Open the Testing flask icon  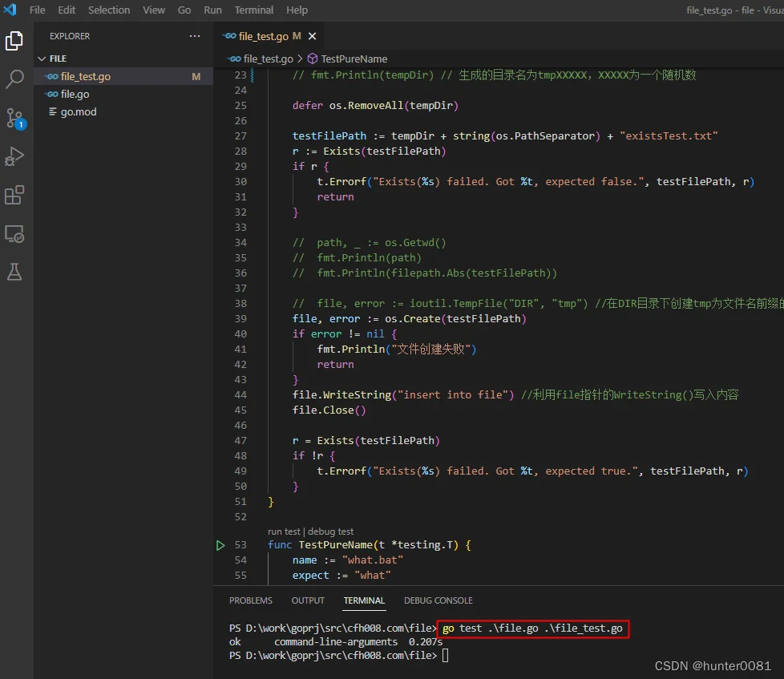click(x=14, y=272)
